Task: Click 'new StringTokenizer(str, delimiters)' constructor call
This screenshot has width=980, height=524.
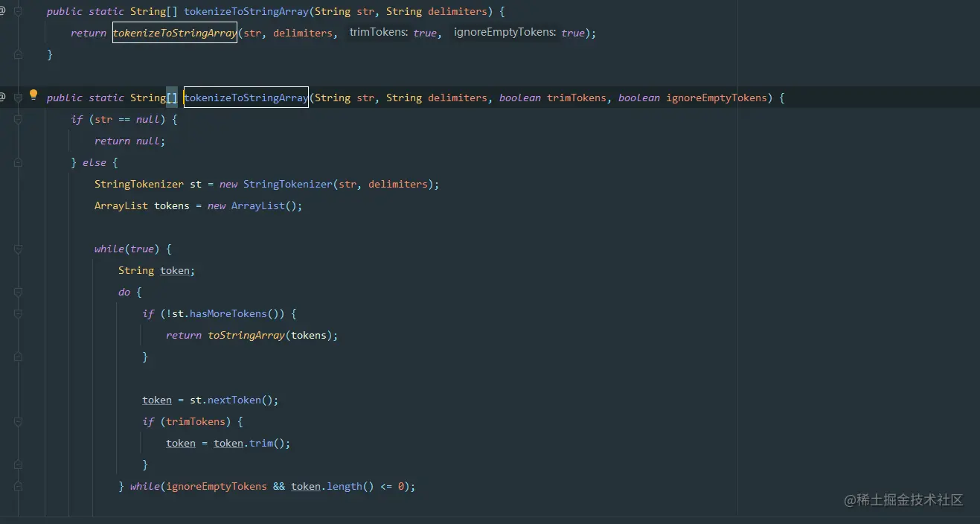Action: click(327, 184)
